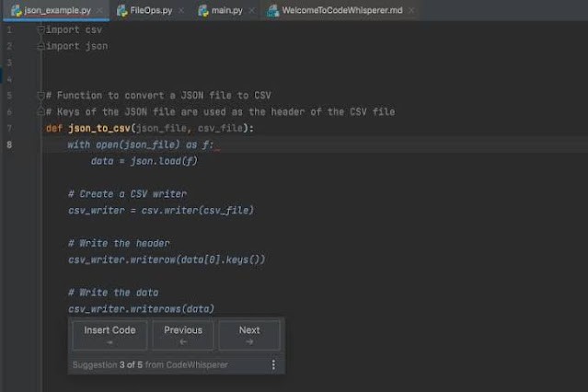Click the FileOps.py Python file icon
This screenshot has height=392, width=588.
(x=121, y=10)
